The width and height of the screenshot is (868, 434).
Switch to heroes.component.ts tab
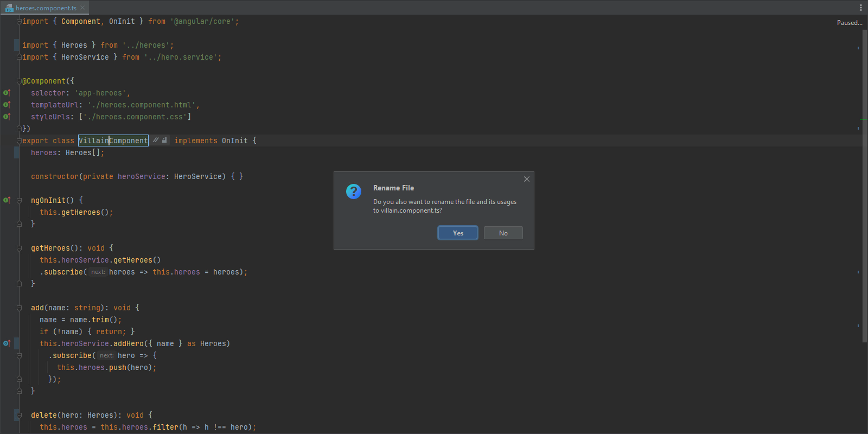(x=45, y=8)
